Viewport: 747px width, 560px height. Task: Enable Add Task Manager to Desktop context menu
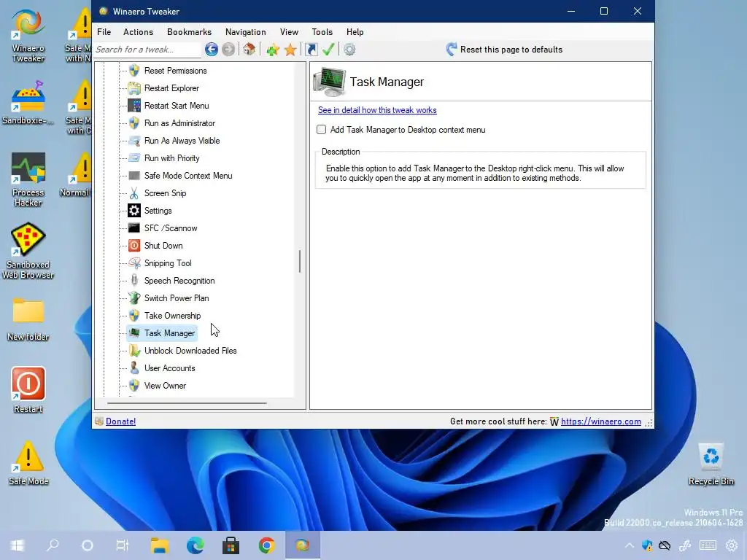[x=322, y=130]
